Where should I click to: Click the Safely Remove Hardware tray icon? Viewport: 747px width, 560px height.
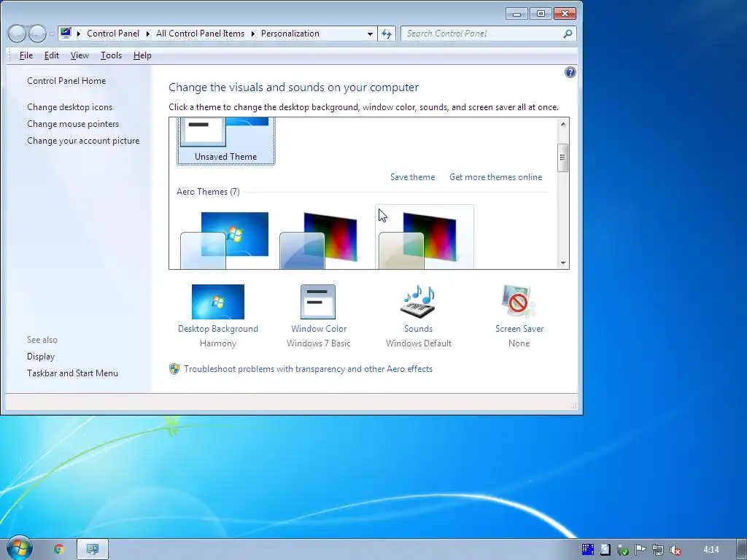[x=623, y=550]
